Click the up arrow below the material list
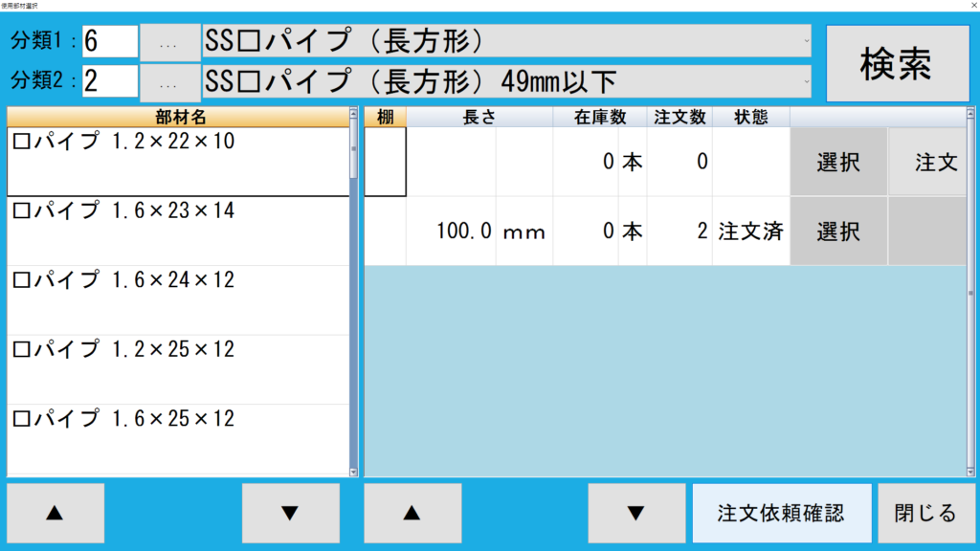980x551 pixels. [56, 513]
